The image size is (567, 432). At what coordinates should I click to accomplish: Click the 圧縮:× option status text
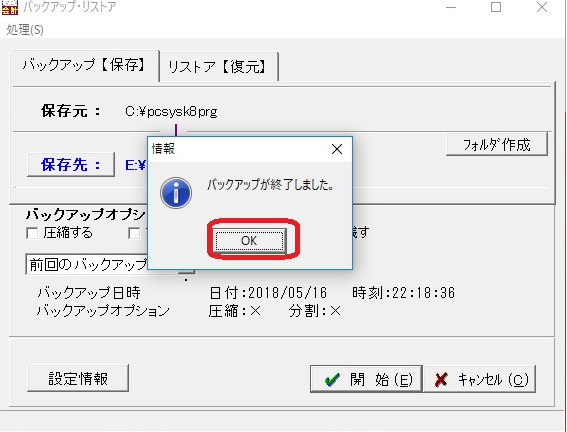(x=235, y=311)
